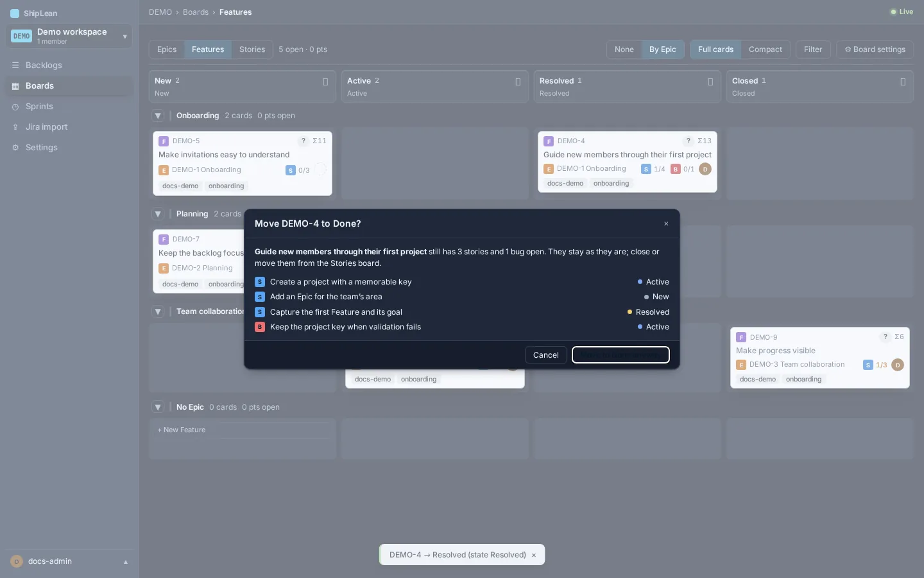
Task: Click the collapse icon on the Resolved column header
Action: coord(710,82)
